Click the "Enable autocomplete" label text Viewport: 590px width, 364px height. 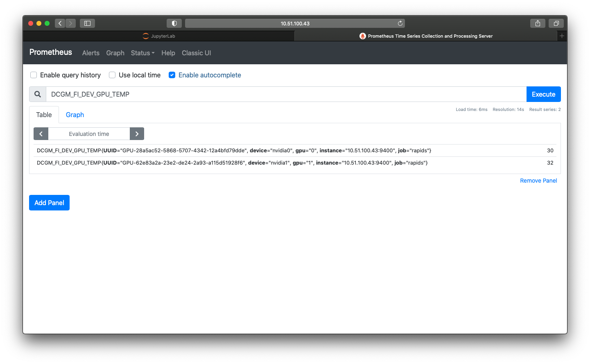click(210, 75)
